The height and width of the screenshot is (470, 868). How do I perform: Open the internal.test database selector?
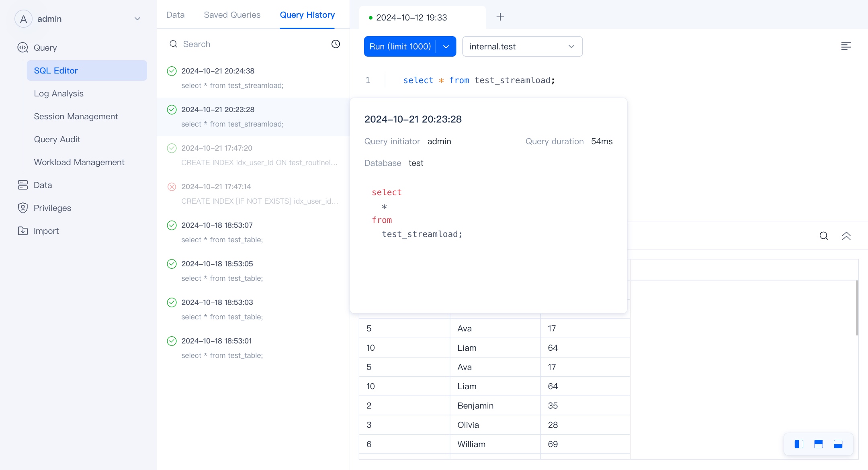[x=522, y=47]
